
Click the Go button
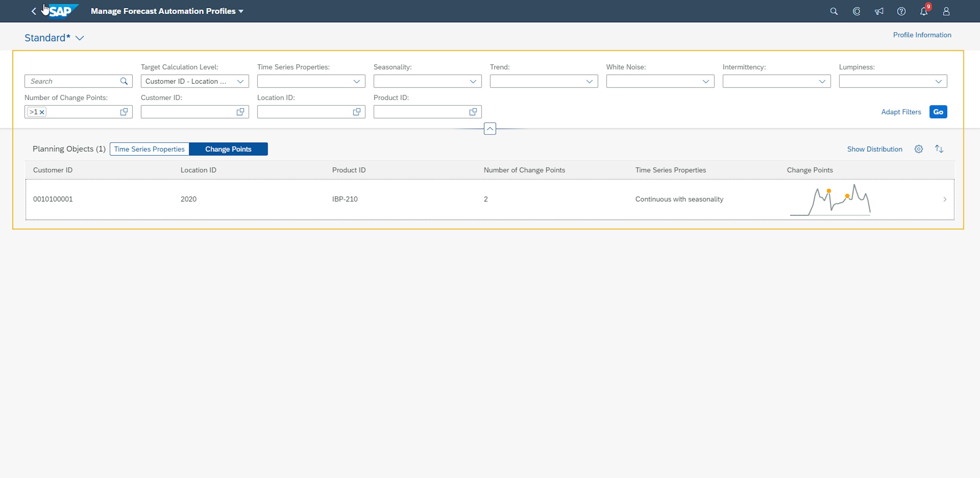[938, 112]
